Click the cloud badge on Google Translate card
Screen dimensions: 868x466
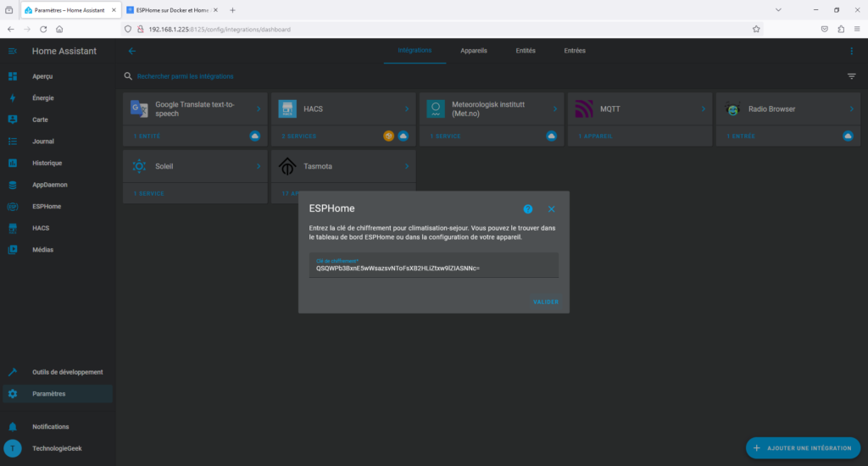254,136
